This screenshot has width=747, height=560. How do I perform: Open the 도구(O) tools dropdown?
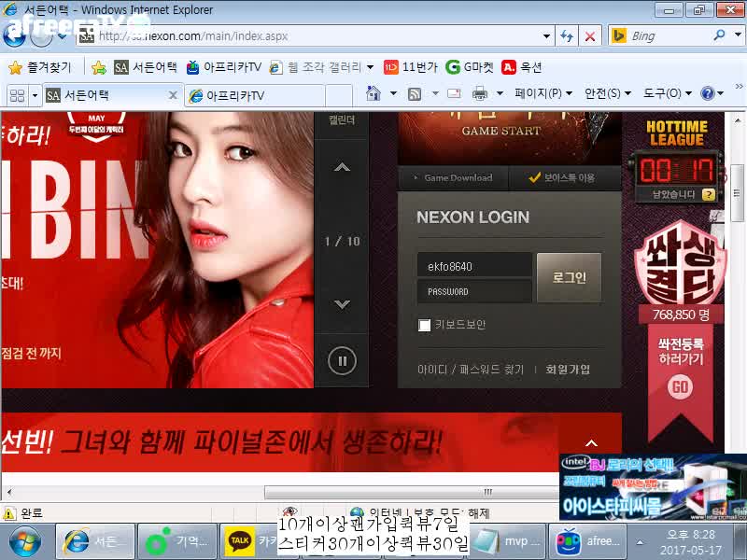(667, 93)
